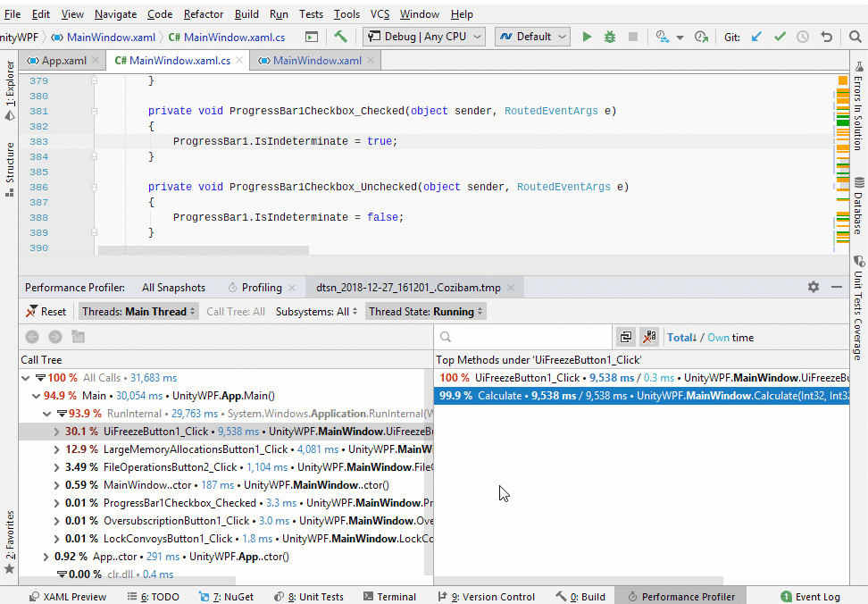Open search everywhere with the magnifier icon

coord(855,37)
